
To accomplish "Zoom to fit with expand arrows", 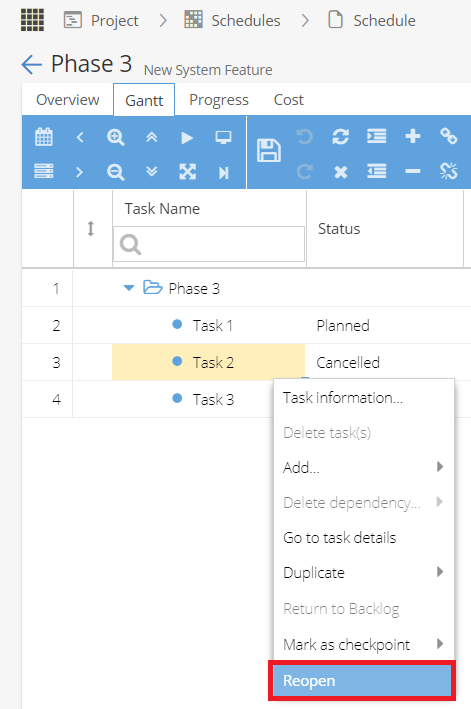I will [x=188, y=172].
